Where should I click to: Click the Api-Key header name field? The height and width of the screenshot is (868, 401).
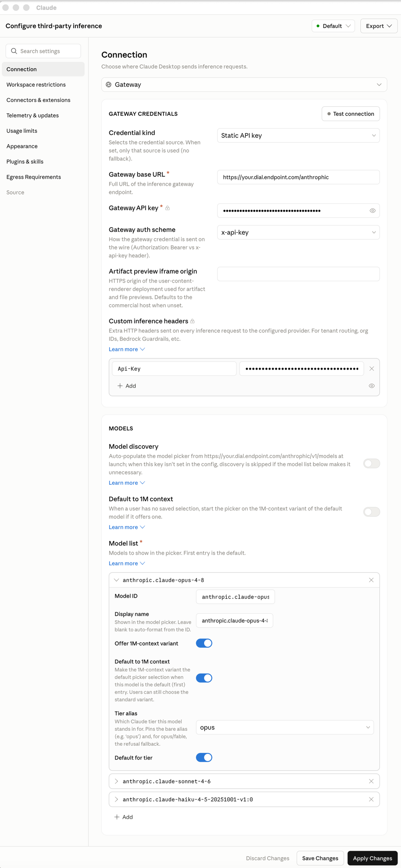174,368
